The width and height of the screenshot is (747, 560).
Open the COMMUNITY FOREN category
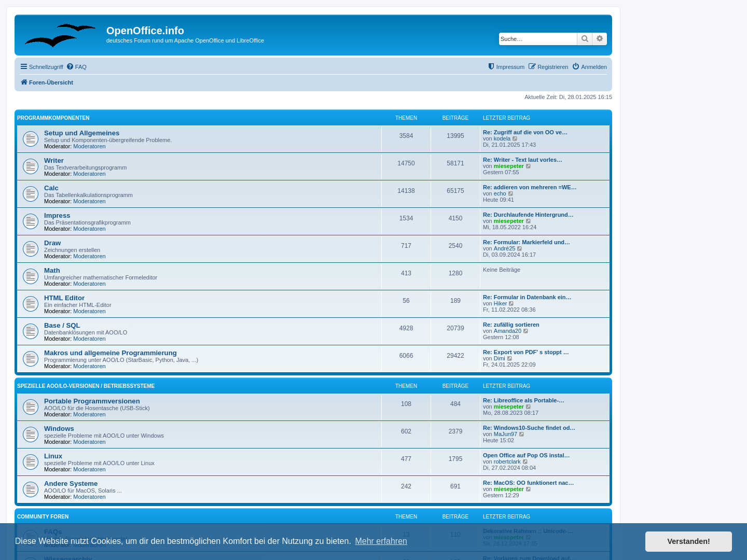tap(43, 517)
